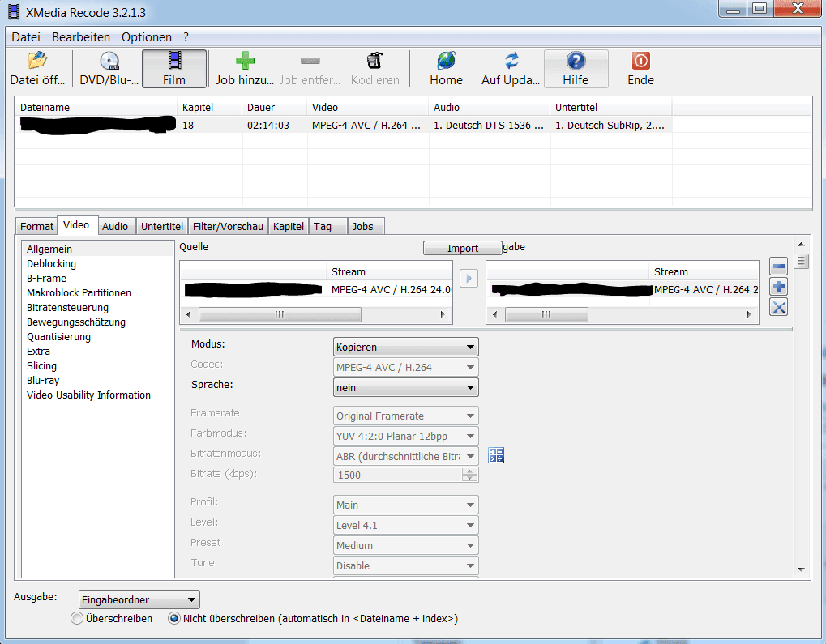
Task: Switch to the Tag tab
Action: tap(327, 227)
